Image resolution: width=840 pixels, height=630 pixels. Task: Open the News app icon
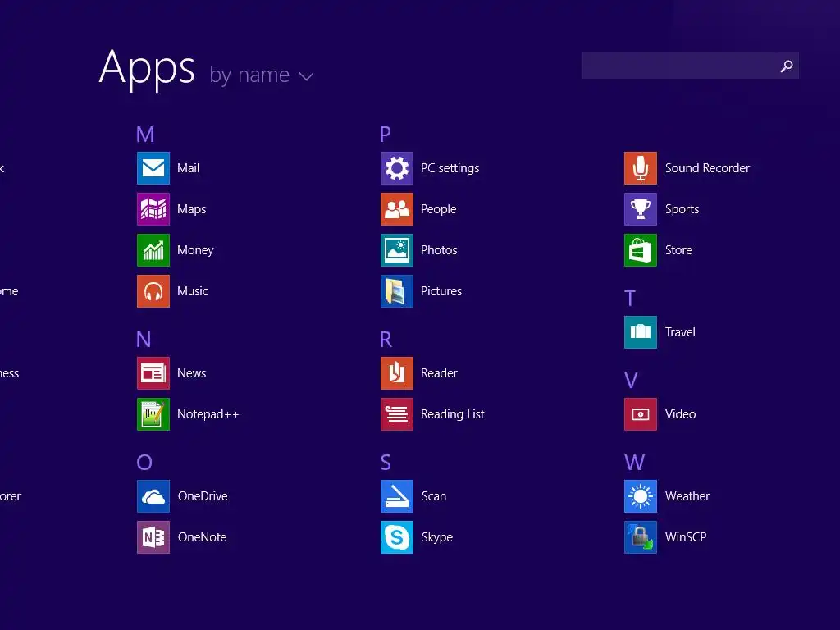click(x=153, y=373)
